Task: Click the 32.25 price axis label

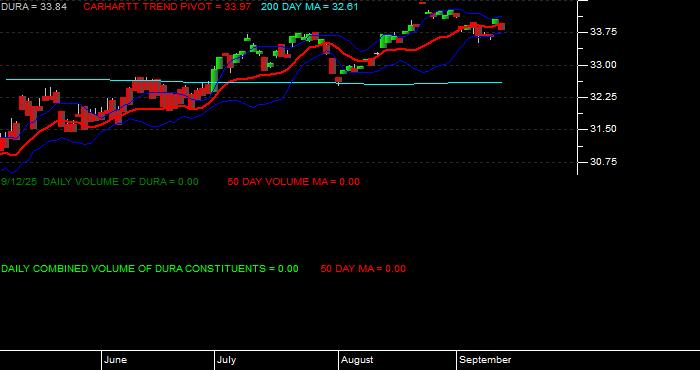Action: (x=603, y=97)
